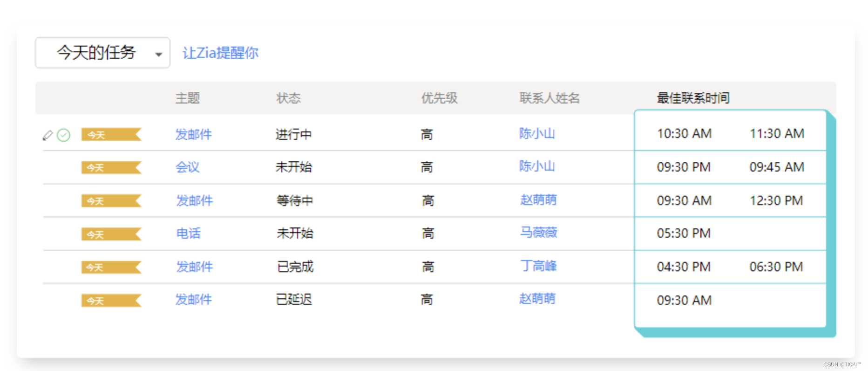
Task: Click the 09:45 AM contact time
Action: point(777,167)
